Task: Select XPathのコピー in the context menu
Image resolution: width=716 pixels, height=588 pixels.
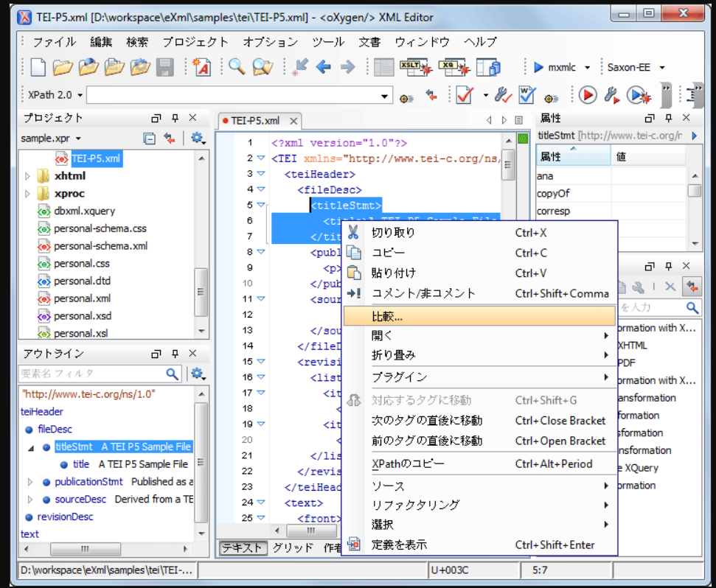Action: pyautogui.click(x=408, y=463)
